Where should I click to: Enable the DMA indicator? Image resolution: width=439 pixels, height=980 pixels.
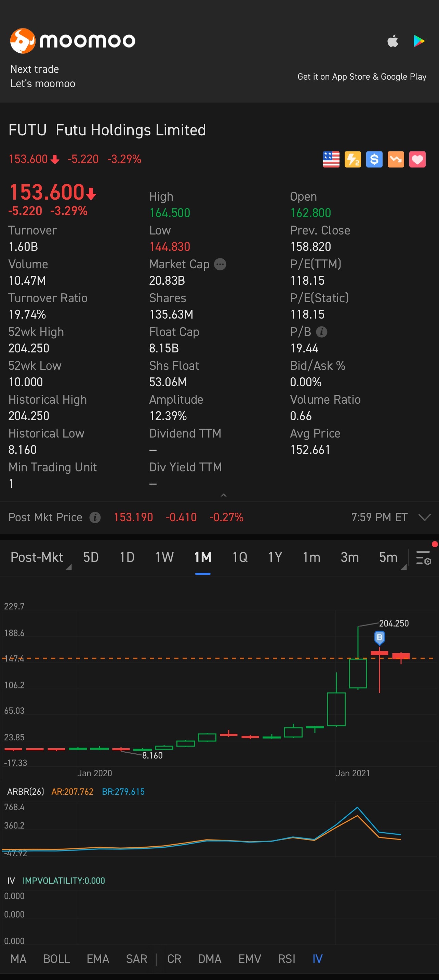[210, 959]
